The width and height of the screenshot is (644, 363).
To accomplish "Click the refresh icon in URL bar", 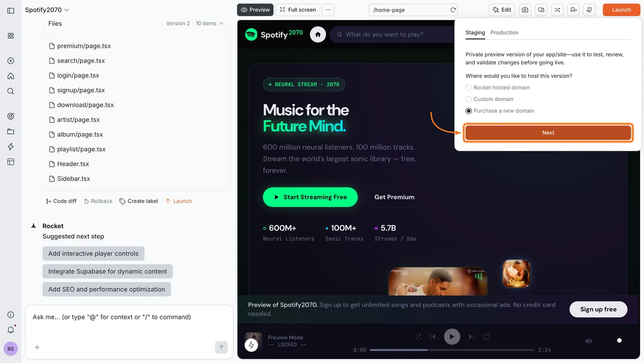I will 453,10.
